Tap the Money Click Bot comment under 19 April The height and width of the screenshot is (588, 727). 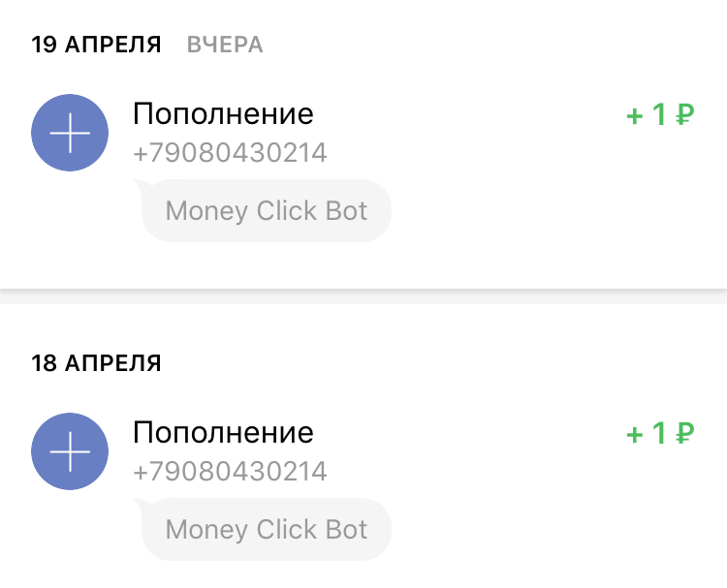click(267, 210)
